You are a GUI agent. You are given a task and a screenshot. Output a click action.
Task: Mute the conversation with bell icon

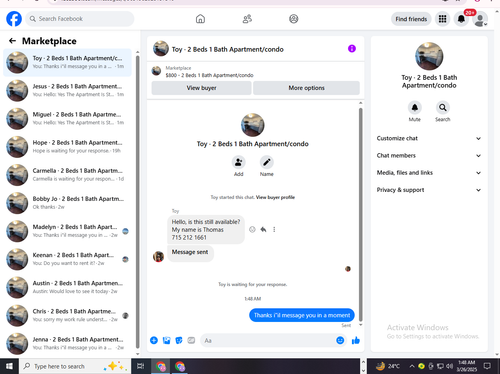point(415,107)
